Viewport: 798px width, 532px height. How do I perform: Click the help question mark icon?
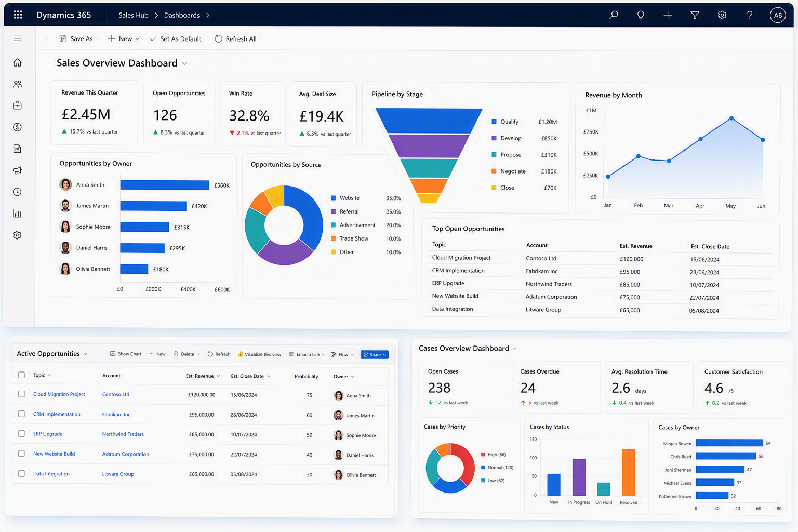[749, 15]
